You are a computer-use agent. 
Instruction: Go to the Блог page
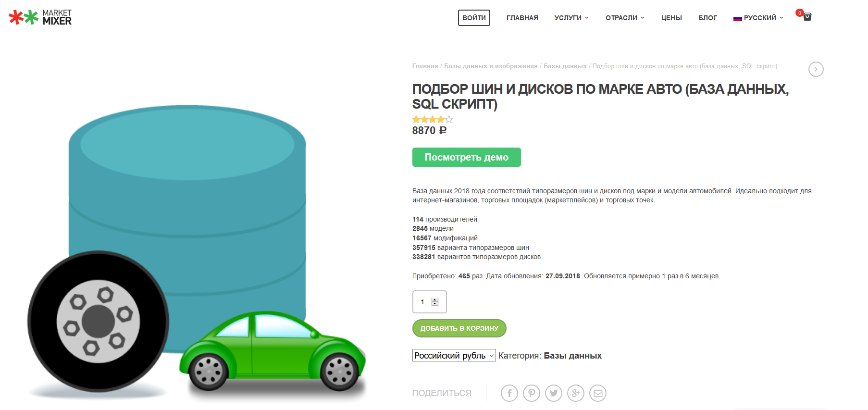[707, 18]
